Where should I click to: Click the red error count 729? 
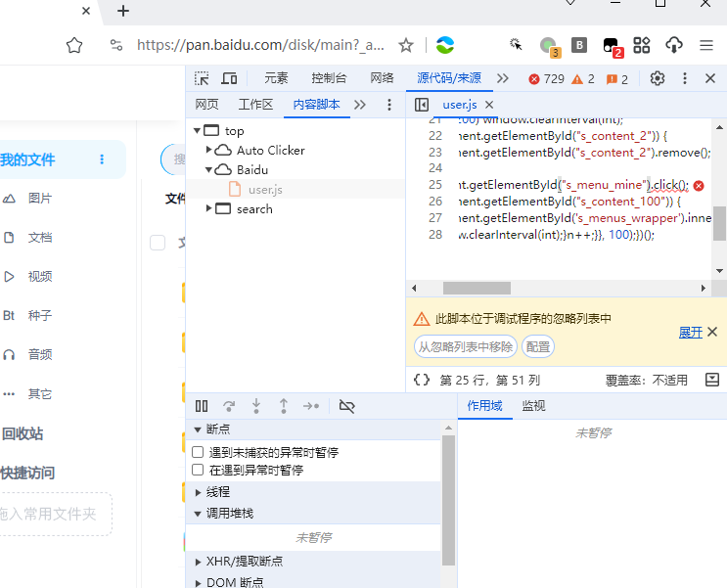tap(547, 79)
